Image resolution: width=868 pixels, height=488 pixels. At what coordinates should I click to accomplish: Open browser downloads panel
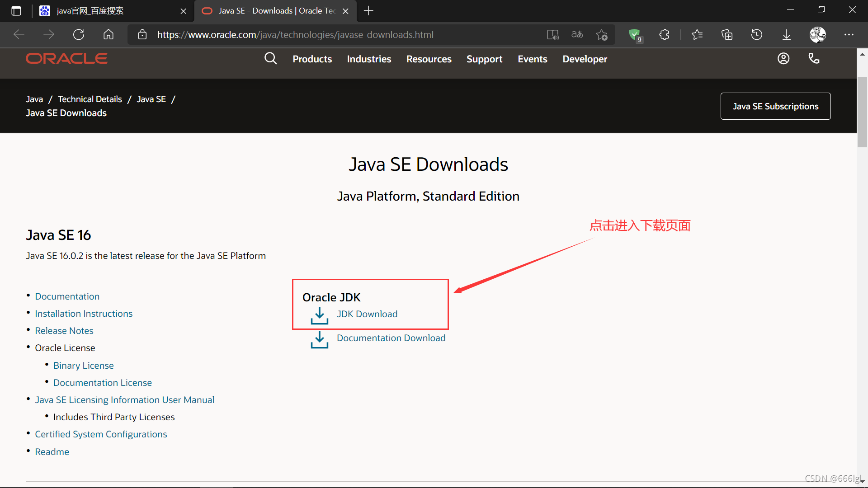pos(787,35)
